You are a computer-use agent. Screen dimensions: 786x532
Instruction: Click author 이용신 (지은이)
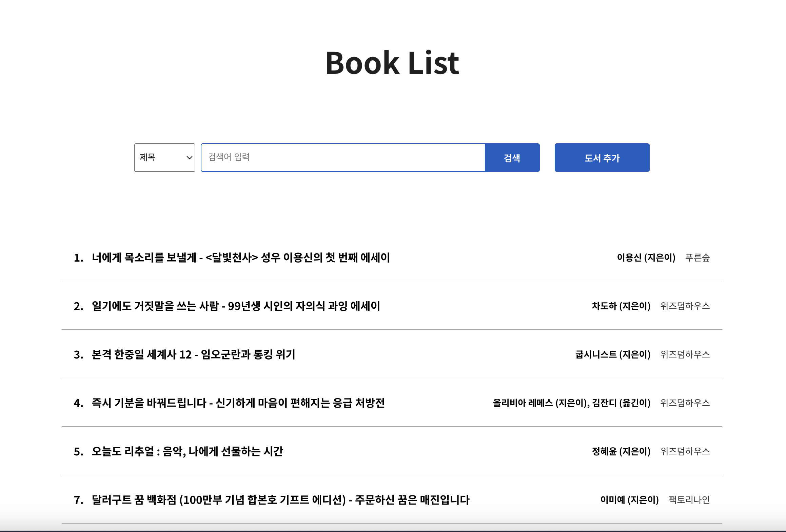(646, 258)
